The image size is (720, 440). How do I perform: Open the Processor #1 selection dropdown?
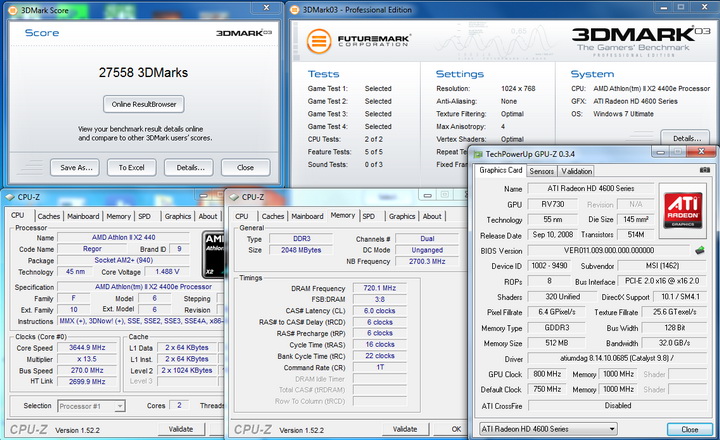pyautogui.click(x=91, y=406)
